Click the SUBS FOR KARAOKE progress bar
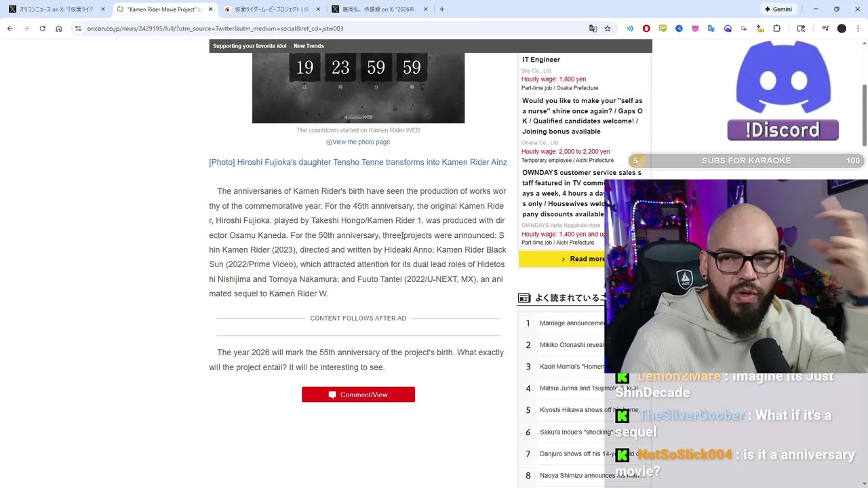Image resolution: width=868 pixels, height=488 pixels. (x=746, y=161)
